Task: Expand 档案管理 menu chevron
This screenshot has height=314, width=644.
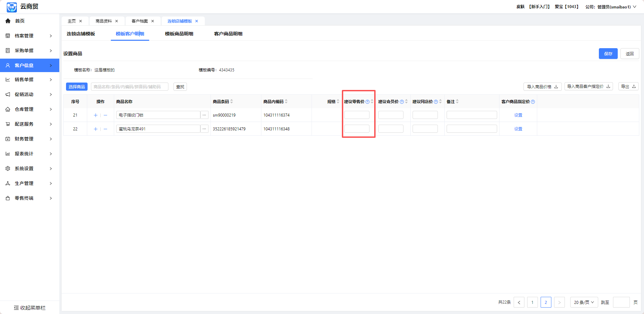Action: point(51,36)
